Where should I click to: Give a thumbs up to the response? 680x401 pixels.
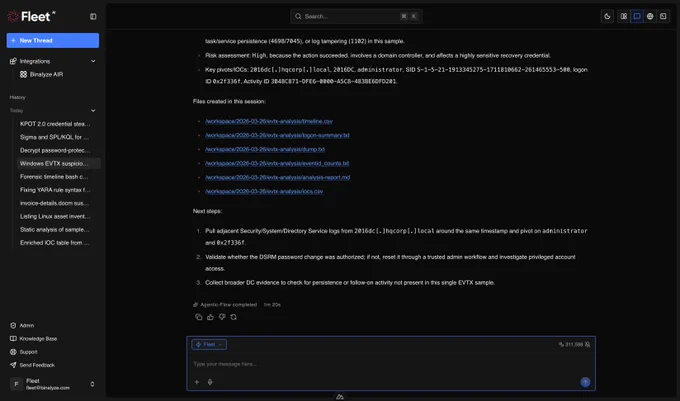pyautogui.click(x=210, y=317)
